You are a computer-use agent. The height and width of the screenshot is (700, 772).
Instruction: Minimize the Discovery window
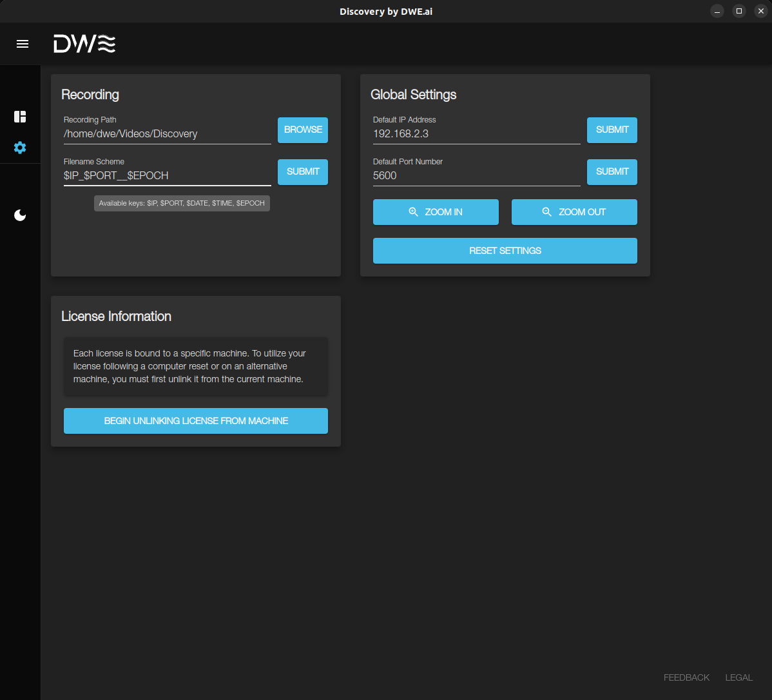coord(717,11)
